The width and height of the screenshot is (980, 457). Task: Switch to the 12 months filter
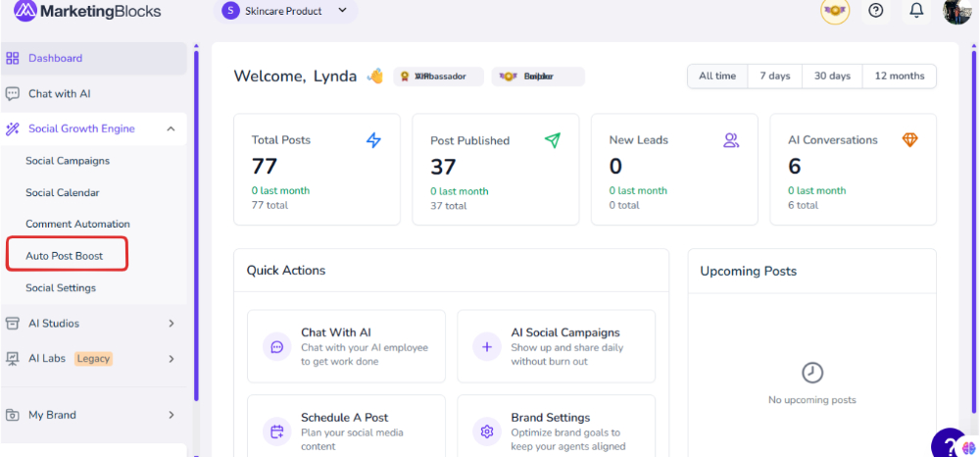(899, 76)
